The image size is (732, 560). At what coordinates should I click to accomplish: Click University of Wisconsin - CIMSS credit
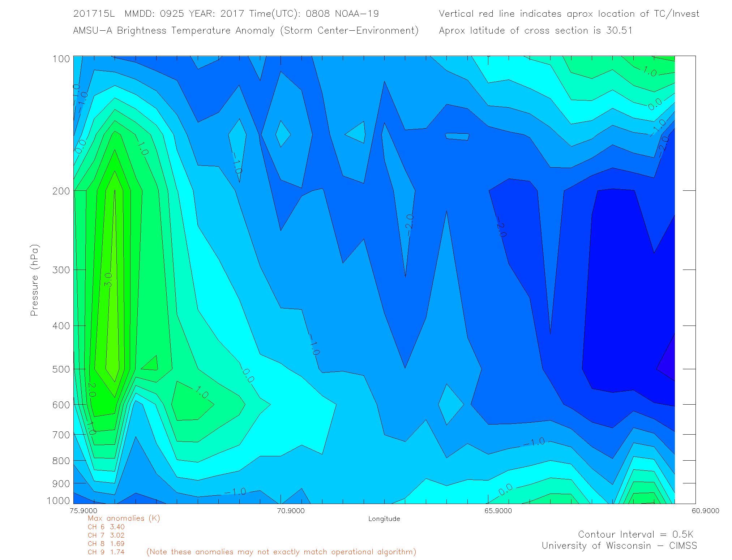point(619,546)
